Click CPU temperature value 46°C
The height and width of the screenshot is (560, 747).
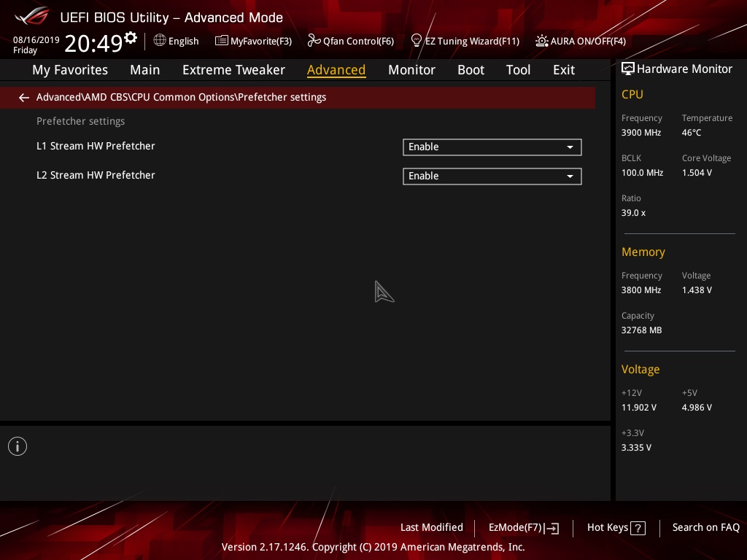(692, 133)
